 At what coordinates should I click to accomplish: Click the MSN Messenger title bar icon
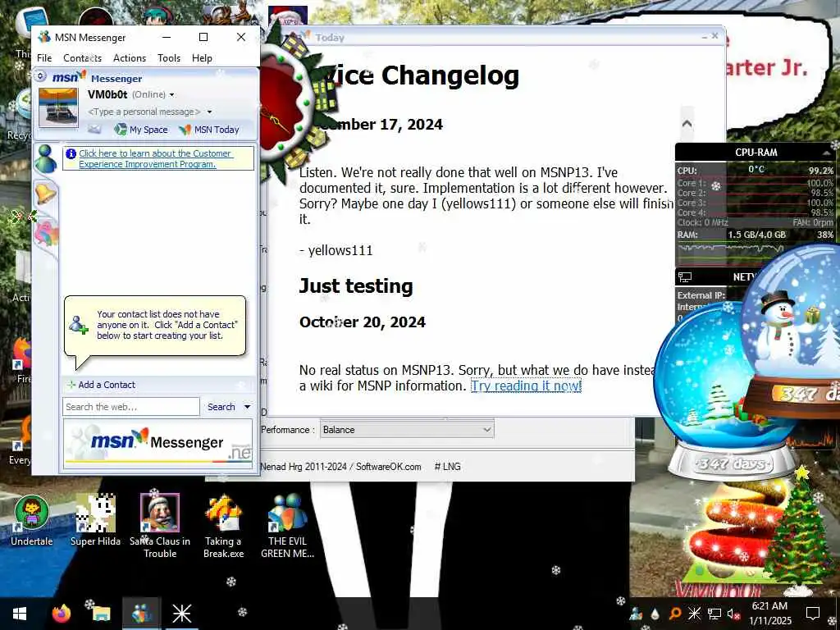click(44, 37)
